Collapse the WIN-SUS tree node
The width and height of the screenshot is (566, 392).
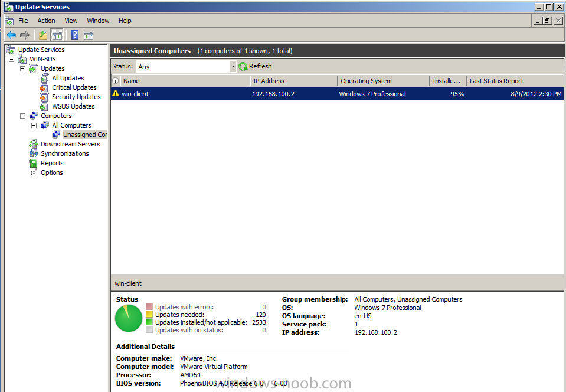pyautogui.click(x=12, y=59)
